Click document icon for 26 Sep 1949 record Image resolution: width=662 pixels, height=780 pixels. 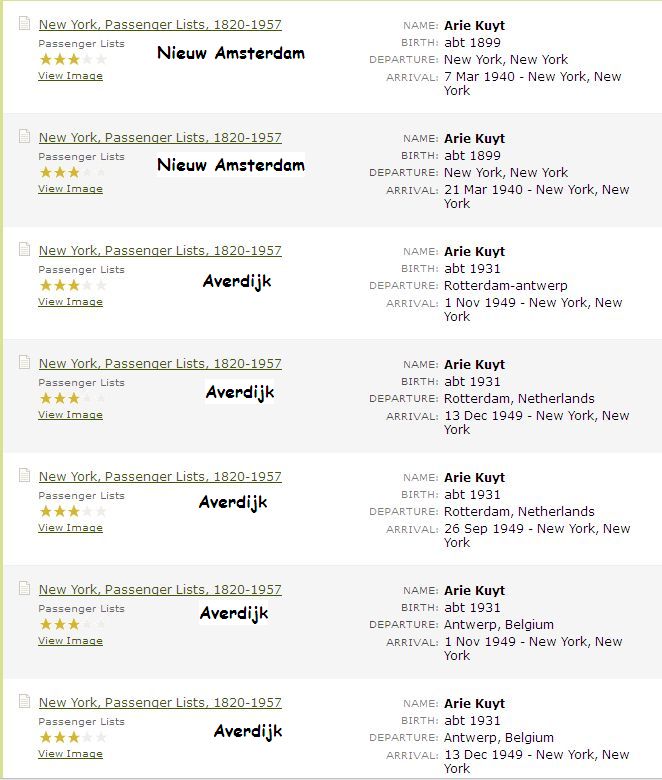pyautogui.click(x=24, y=475)
